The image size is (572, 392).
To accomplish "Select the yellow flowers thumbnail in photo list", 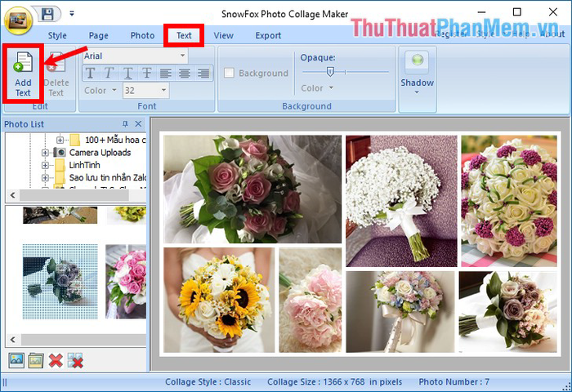I will tap(127, 215).
